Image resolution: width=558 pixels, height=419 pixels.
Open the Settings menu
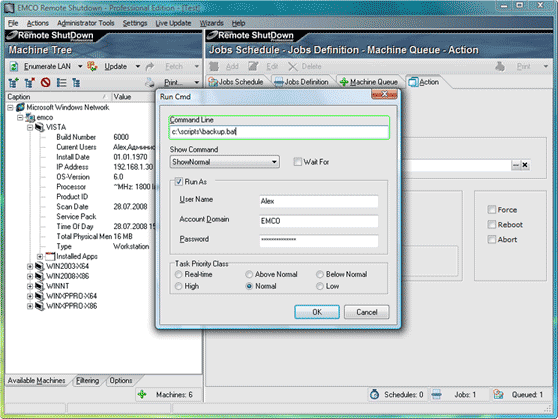[x=135, y=23]
